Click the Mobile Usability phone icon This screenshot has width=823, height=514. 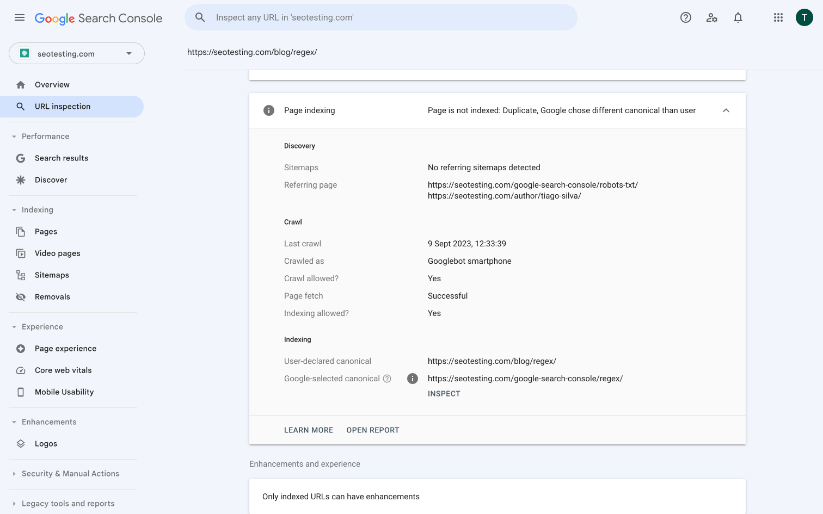(x=20, y=392)
